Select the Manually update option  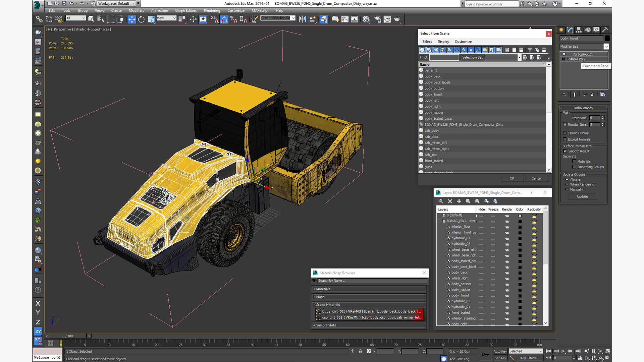coord(567,189)
